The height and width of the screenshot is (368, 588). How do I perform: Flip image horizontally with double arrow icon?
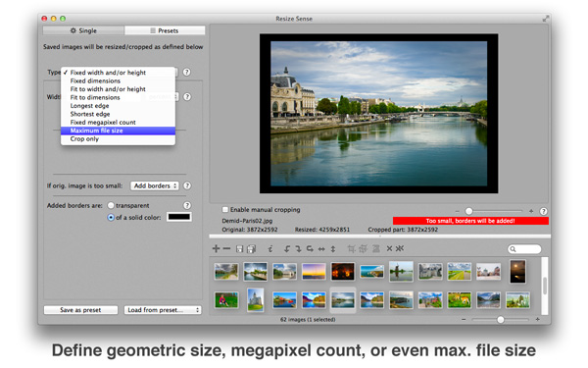click(321, 248)
